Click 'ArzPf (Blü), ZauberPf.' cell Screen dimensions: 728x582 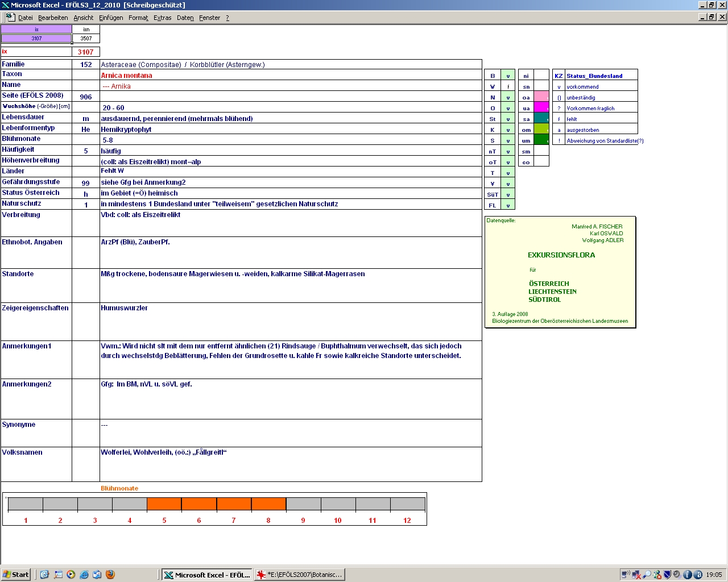point(291,252)
